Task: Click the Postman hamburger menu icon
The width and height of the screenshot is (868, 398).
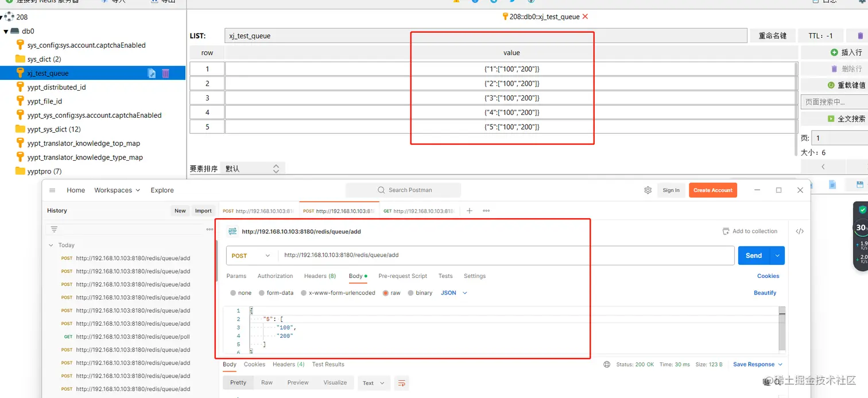Action: point(52,190)
